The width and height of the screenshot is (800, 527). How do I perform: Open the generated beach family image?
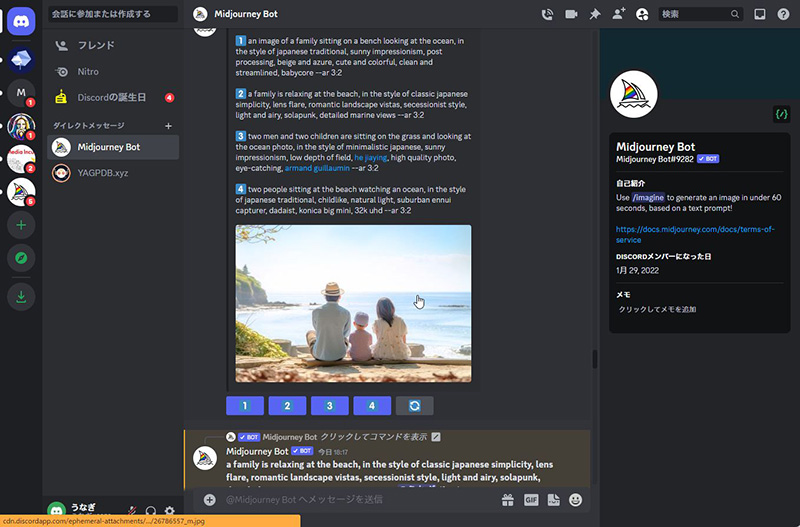[x=353, y=303]
